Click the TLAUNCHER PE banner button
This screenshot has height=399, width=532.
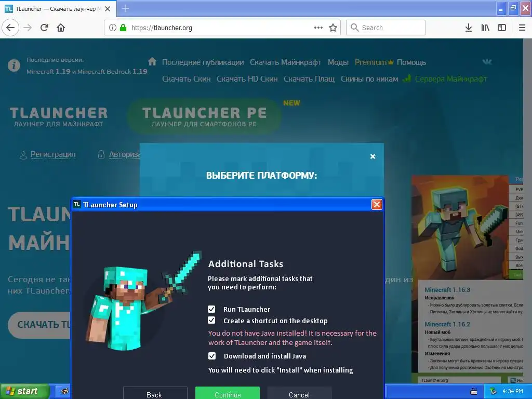point(204,117)
